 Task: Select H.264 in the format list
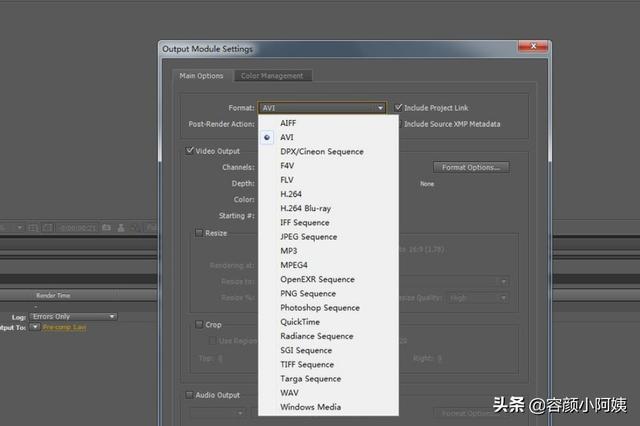291,194
